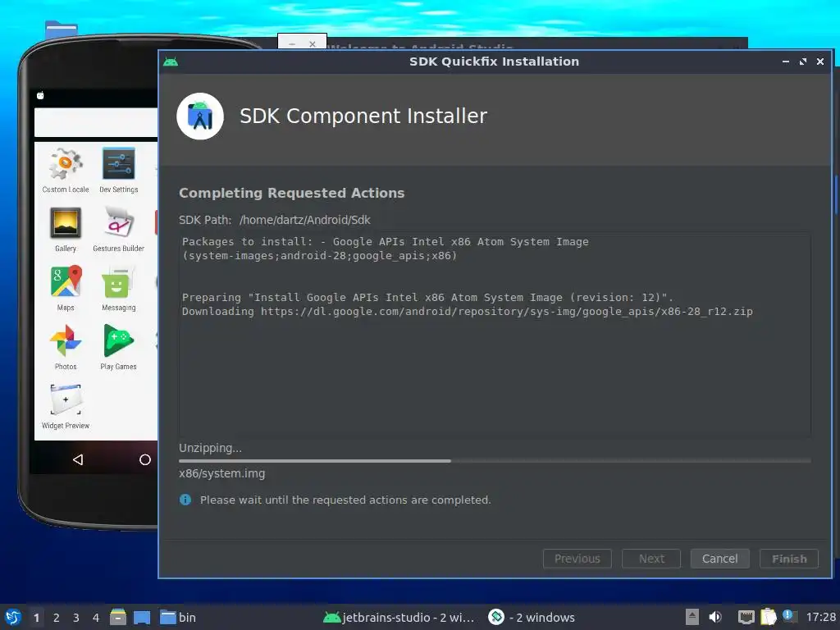Click the emulator status bar notification icon
The image size is (840, 630).
coord(40,96)
